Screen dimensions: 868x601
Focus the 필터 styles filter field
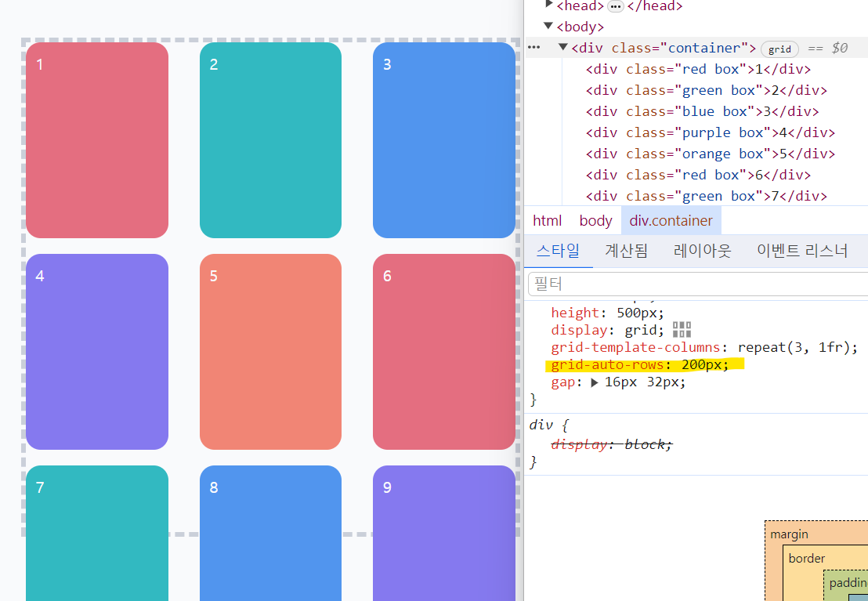[x=697, y=284]
